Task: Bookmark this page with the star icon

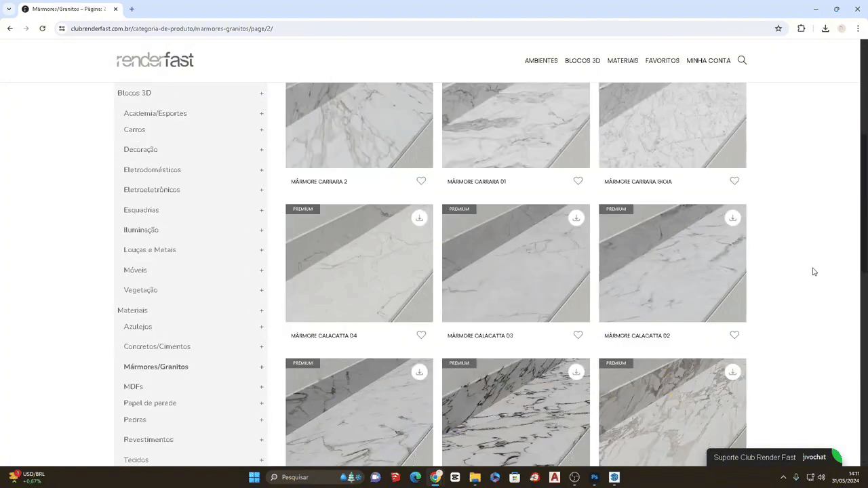Action: (x=778, y=28)
